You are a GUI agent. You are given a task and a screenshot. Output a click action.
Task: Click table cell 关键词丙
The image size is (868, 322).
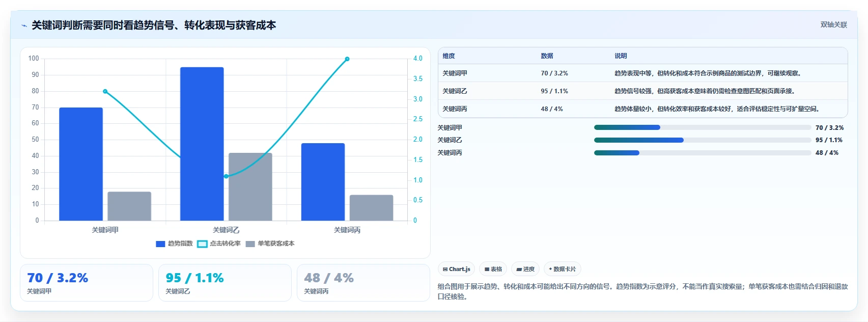[455, 109]
